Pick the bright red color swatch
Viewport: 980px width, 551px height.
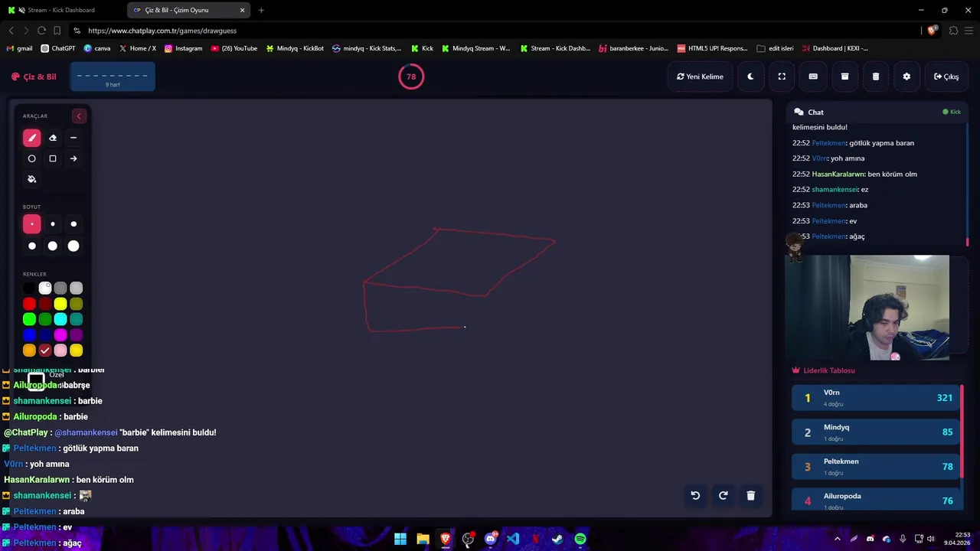pyautogui.click(x=29, y=304)
